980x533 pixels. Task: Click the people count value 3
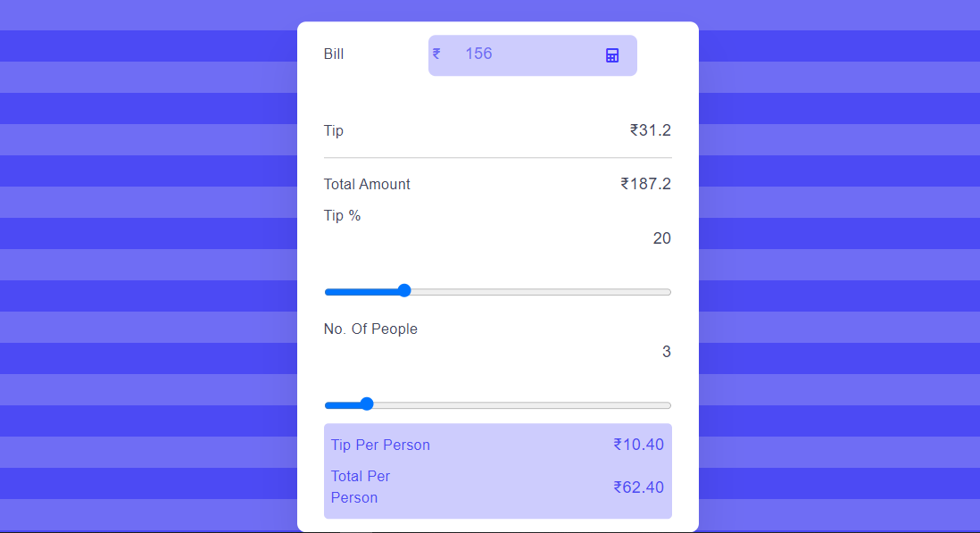666,352
